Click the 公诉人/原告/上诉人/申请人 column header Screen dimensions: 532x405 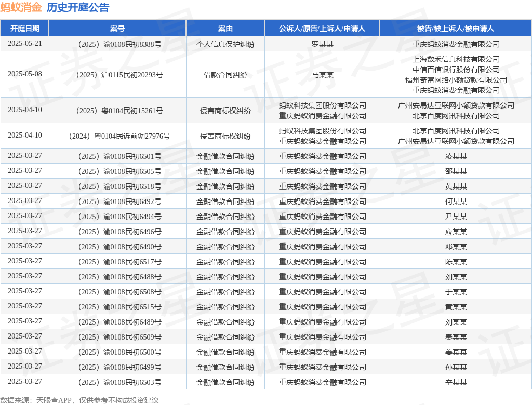pos(322,29)
